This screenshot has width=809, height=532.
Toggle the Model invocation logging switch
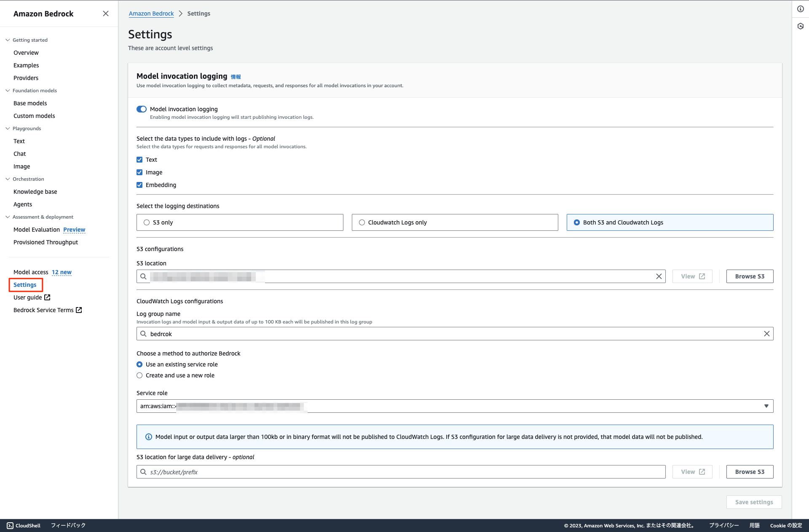142,109
